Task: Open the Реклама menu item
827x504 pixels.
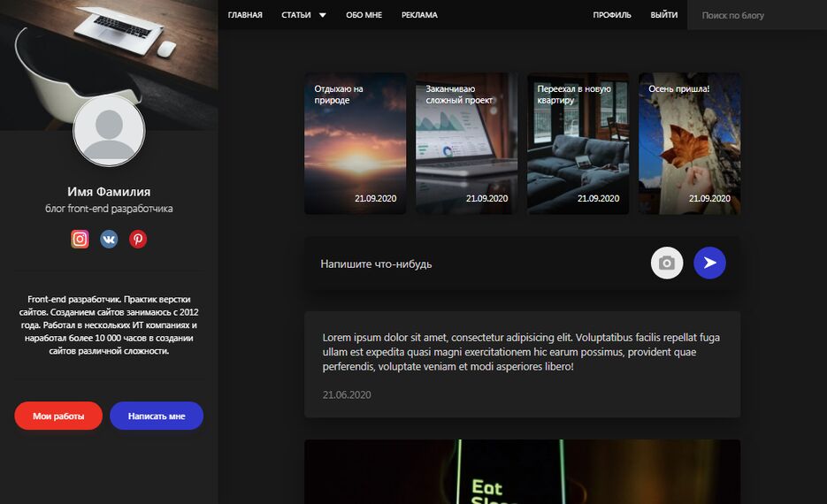Action: tap(419, 15)
